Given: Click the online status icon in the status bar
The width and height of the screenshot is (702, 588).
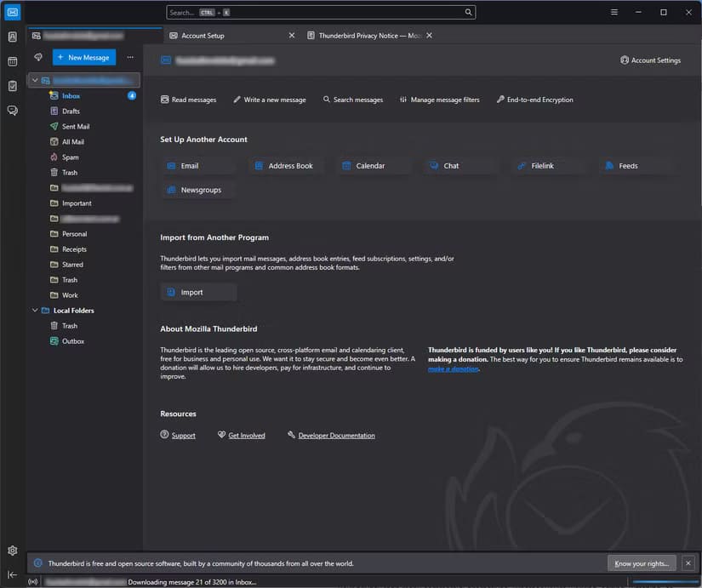Looking at the screenshot, I should (x=32, y=582).
